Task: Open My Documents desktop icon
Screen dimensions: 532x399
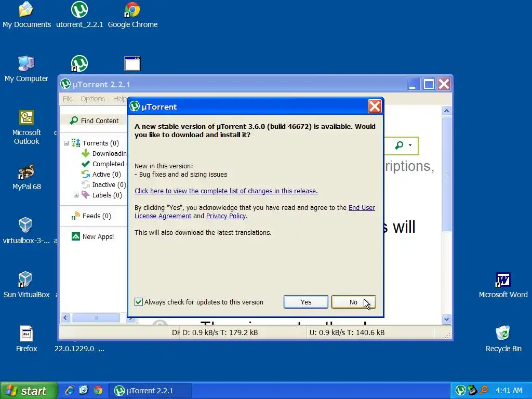Action: pyautogui.click(x=26, y=15)
